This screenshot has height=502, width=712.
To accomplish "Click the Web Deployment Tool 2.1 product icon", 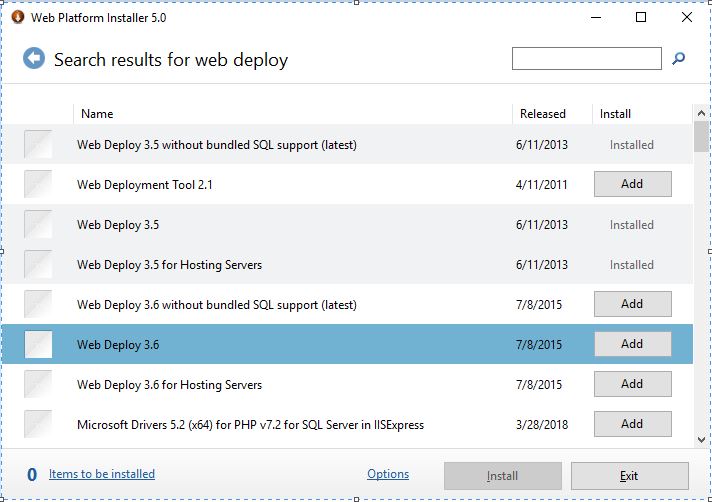I will (38, 184).
